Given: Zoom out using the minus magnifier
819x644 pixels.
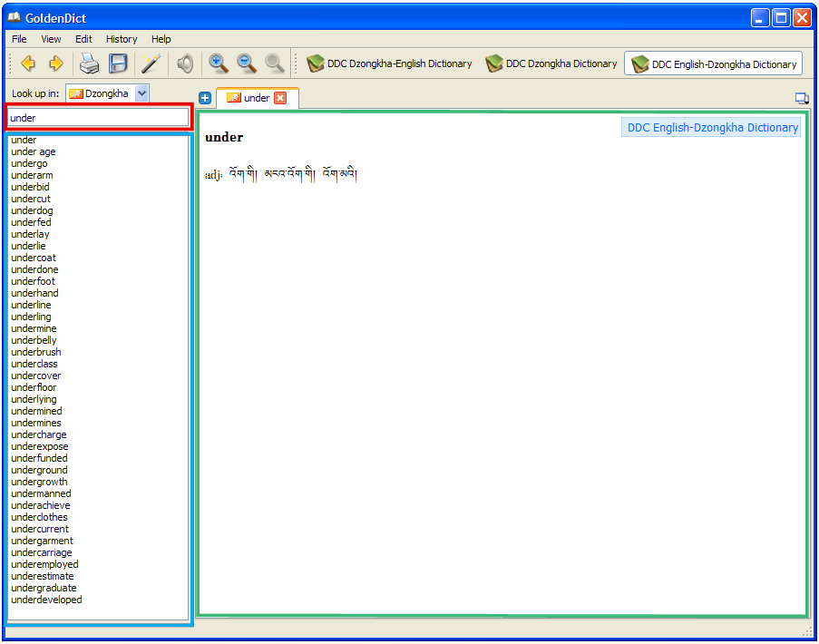Looking at the screenshot, I should tap(246, 63).
